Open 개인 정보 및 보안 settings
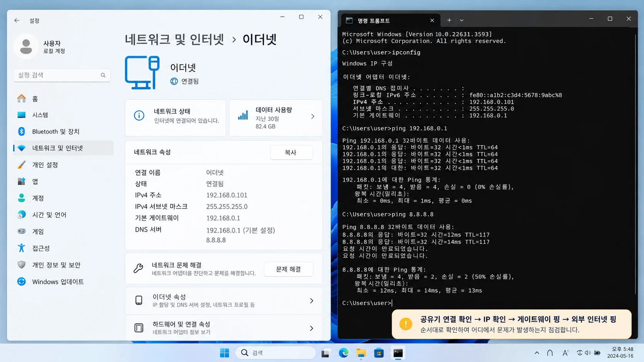Viewport: 644px width, 362px height. coord(64,265)
